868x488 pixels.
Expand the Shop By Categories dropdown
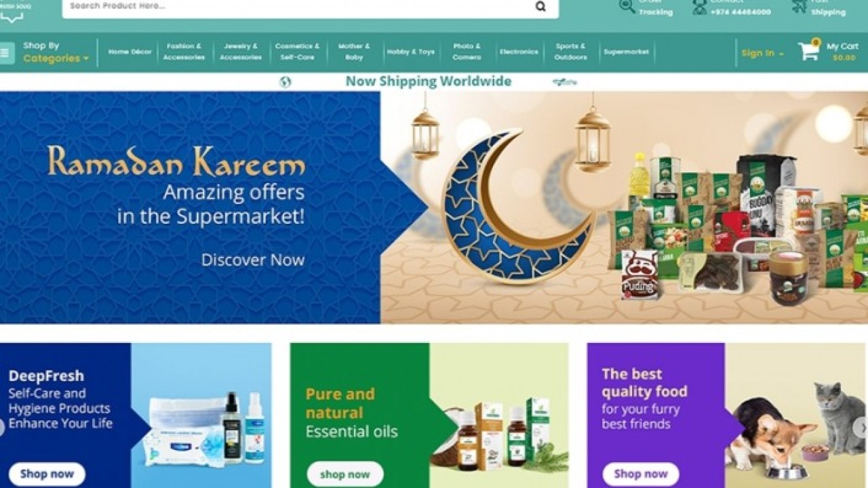[x=56, y=52]
